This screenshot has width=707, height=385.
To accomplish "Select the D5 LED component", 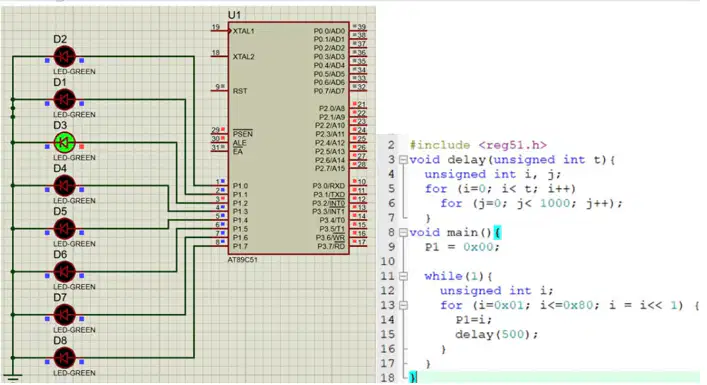I will click(x=64, y=229).
